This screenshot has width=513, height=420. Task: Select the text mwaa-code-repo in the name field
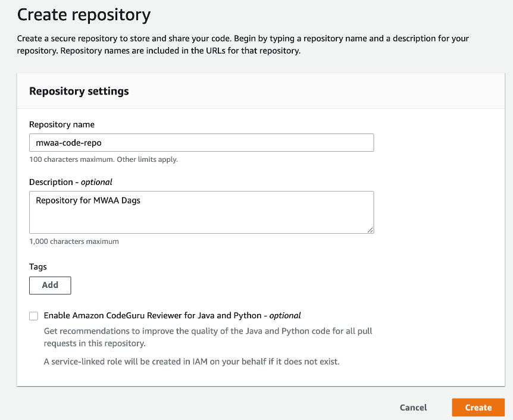click(67, 142)
